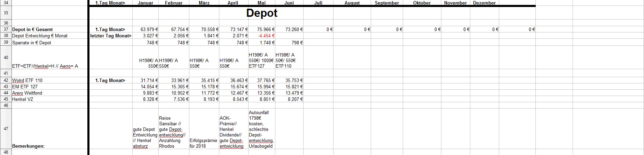Click the '35.753 €' June Wolrd ETF value

(x=289, y=80)
